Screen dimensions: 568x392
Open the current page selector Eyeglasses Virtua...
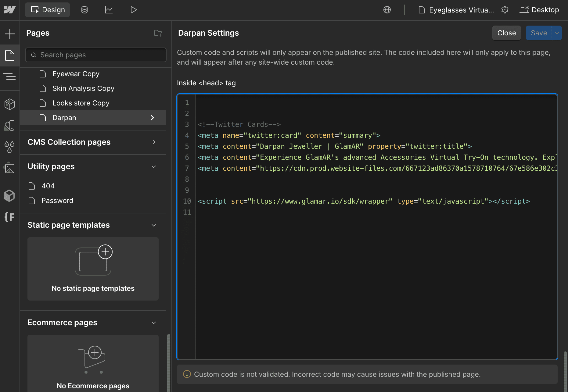pos(456,10)
